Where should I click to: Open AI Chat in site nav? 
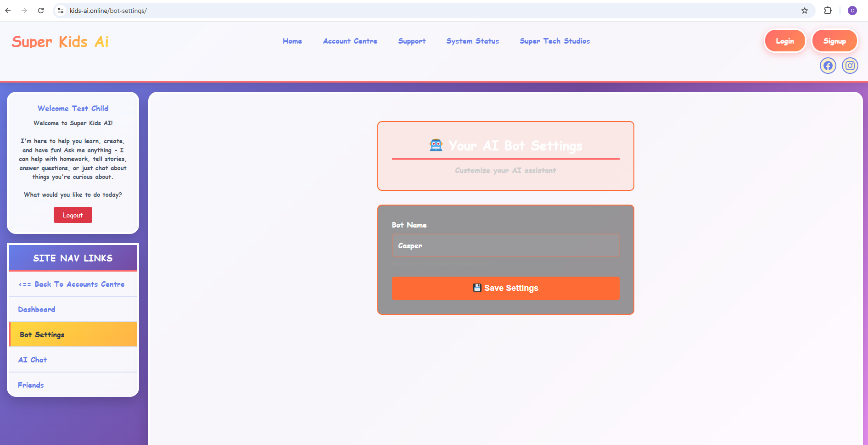73,360
